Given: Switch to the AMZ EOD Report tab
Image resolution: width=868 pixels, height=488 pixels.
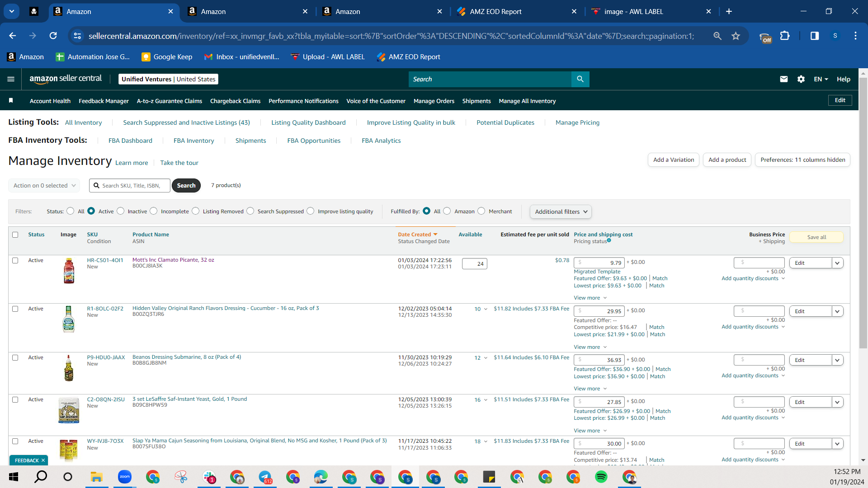Looking at the screenshot, I should click(517, 11).
